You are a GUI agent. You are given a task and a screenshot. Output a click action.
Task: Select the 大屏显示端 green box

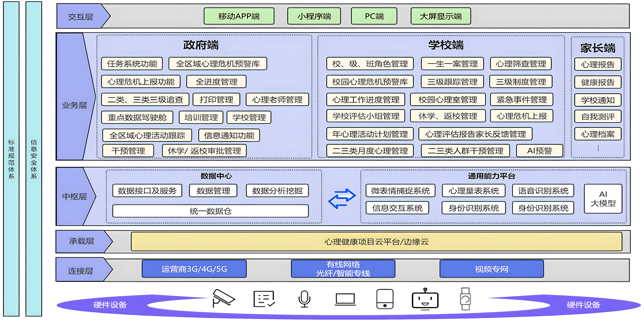click(x=440, y=16)
